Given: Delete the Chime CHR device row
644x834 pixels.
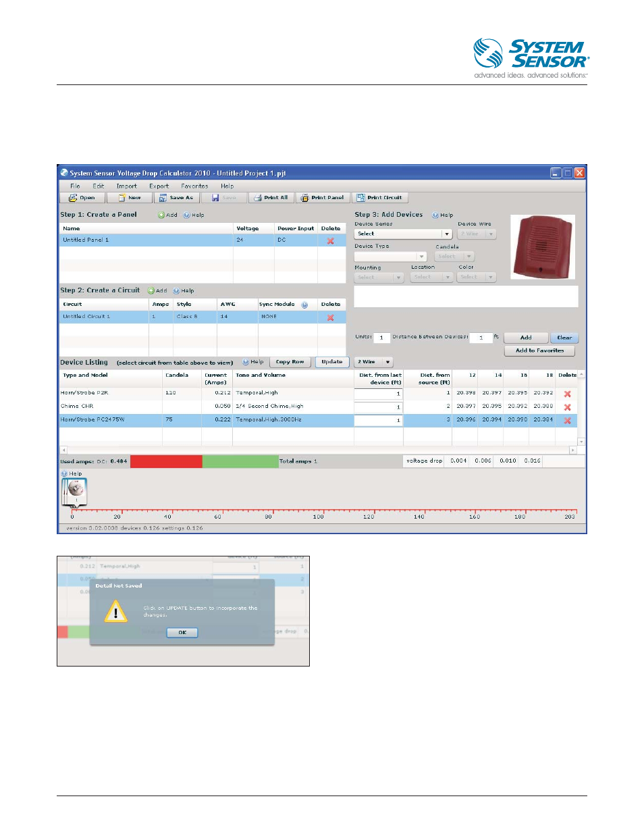Looking at the screenshot, I should click(568, 407).
